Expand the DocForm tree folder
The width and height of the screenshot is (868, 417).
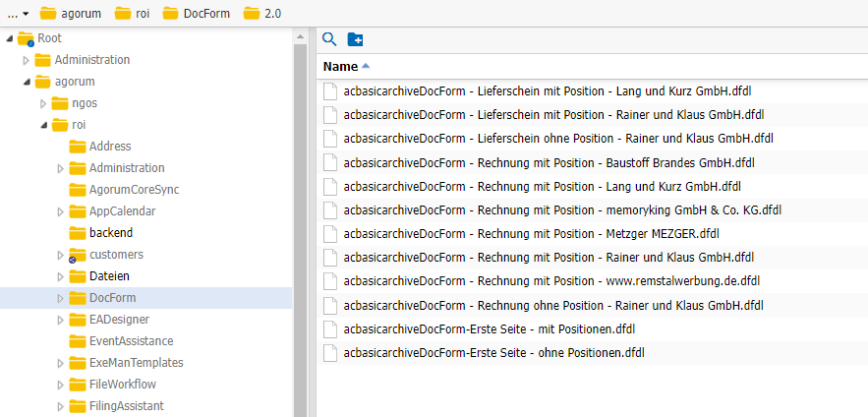pos(61,298)
